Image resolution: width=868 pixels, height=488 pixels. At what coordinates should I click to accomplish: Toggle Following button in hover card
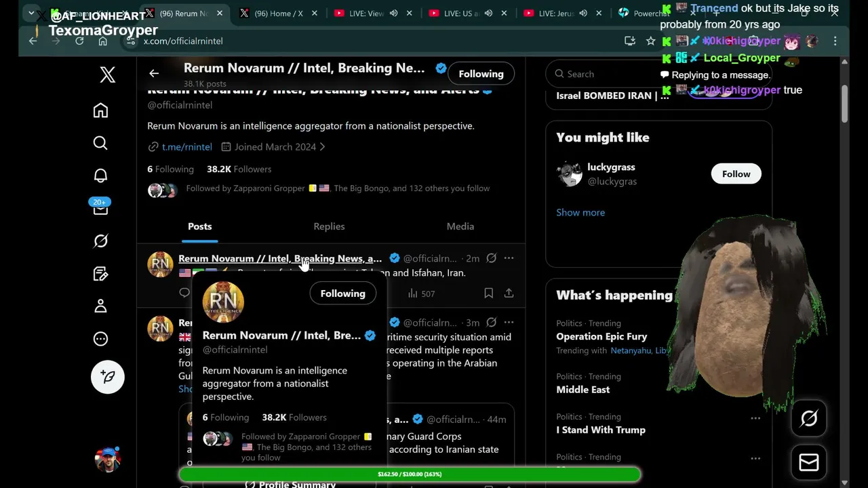[342, 293]
